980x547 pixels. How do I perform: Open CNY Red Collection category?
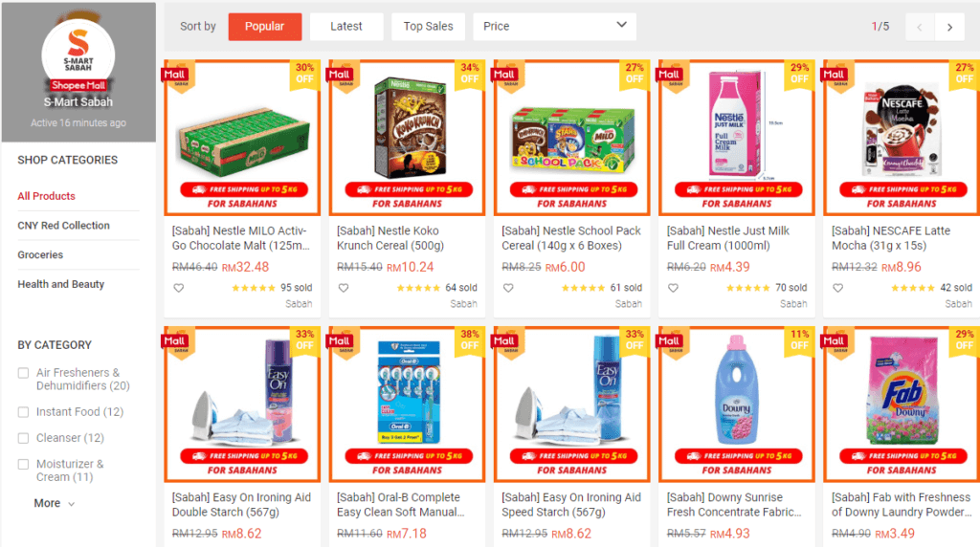(x=64, y=226)
